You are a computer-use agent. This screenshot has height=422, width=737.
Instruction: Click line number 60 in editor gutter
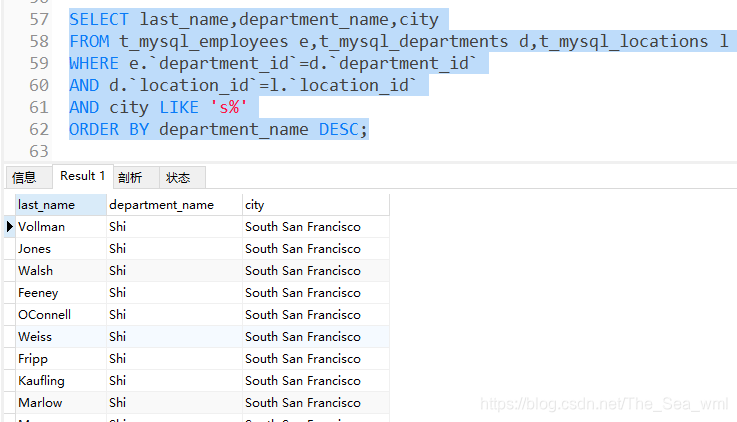point(39,85)
